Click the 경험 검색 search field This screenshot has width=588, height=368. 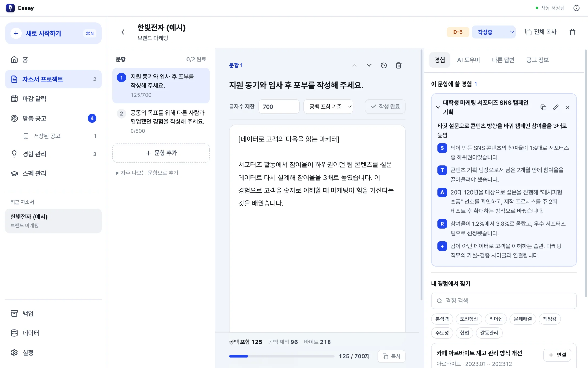pyautogui.click(x=504, y=301)
